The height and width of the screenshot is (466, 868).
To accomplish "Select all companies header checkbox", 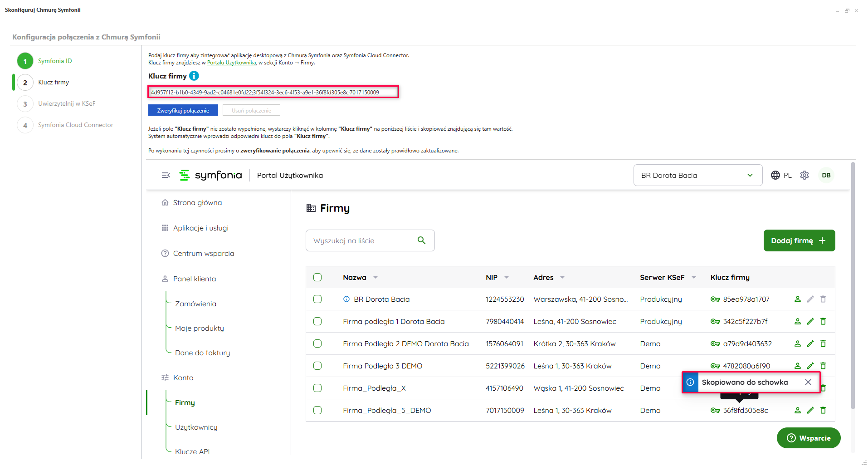I will pyautogui.click(x=317, y=277).
